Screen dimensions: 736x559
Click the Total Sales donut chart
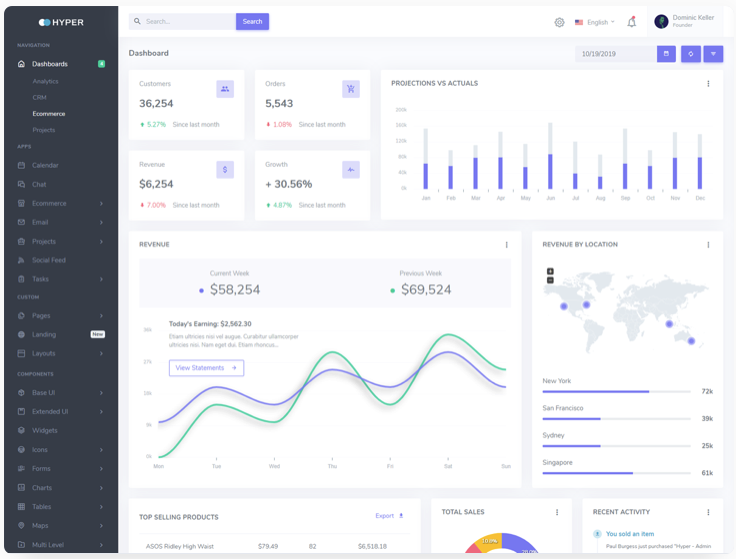click(501, 543)
